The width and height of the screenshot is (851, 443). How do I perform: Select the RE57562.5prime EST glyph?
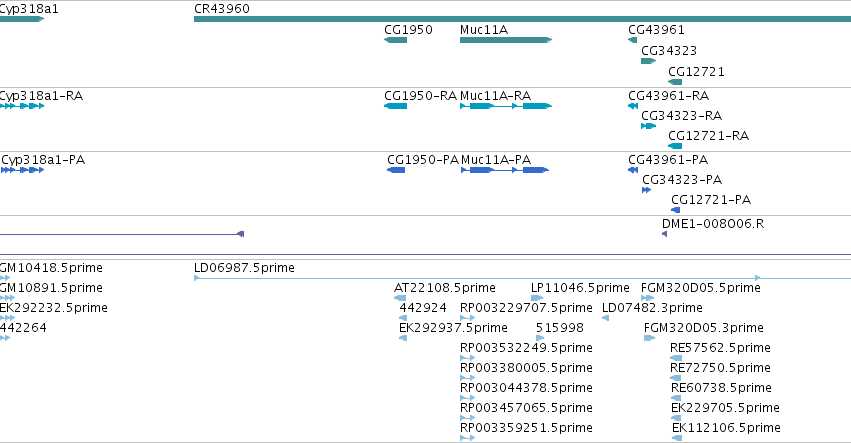coord(676,358)
